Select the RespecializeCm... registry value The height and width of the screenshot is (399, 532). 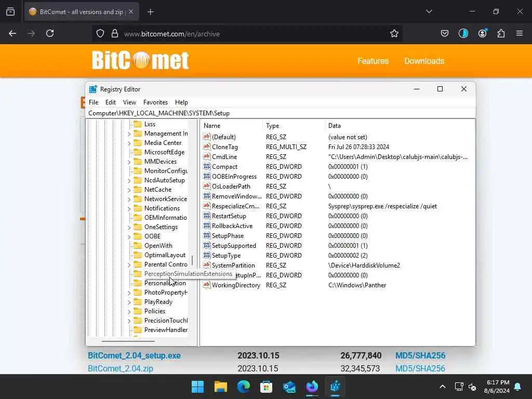point(235,206)
